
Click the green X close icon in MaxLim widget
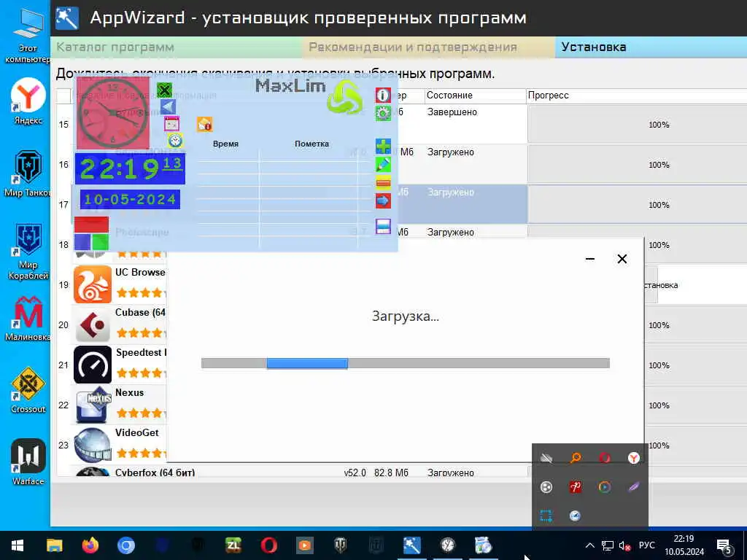click(x=164, y=90)
